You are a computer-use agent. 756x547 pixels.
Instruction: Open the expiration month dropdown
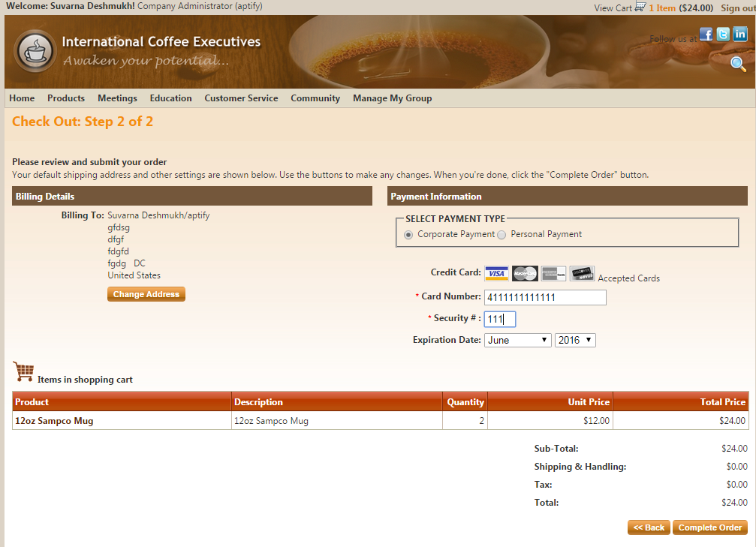(517, 340)
